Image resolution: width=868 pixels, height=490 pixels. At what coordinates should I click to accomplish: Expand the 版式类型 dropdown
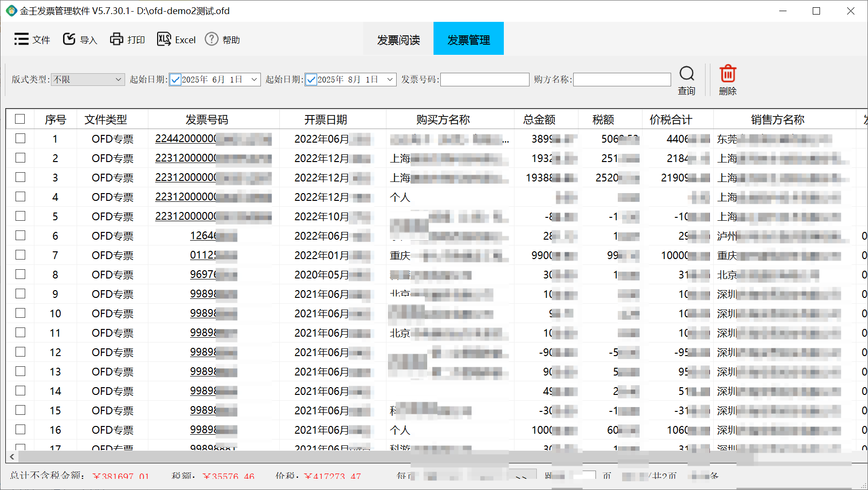(118, 80)
